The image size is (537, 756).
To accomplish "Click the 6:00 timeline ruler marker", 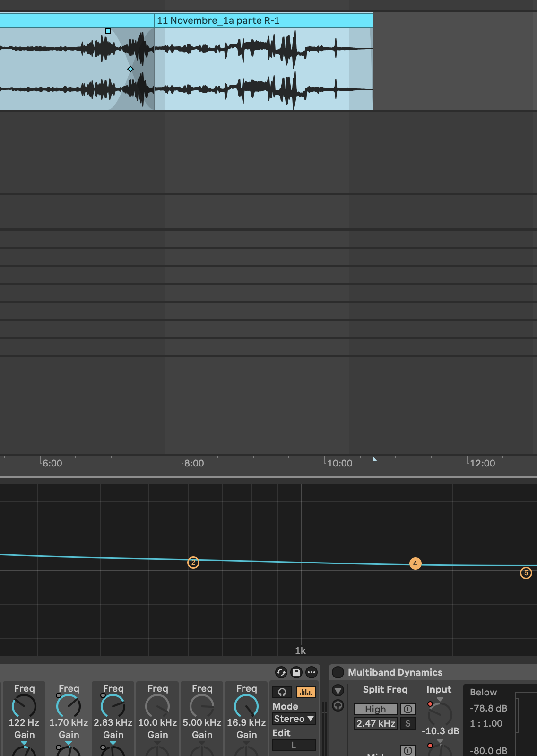I will click(x=52, y=463).
